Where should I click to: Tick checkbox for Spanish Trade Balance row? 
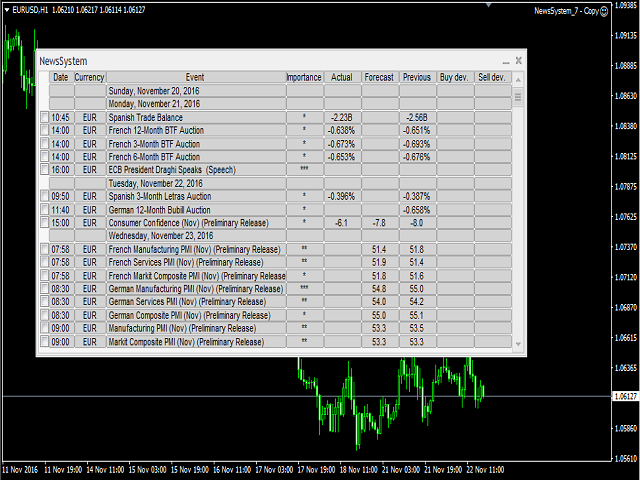(44, 118)
